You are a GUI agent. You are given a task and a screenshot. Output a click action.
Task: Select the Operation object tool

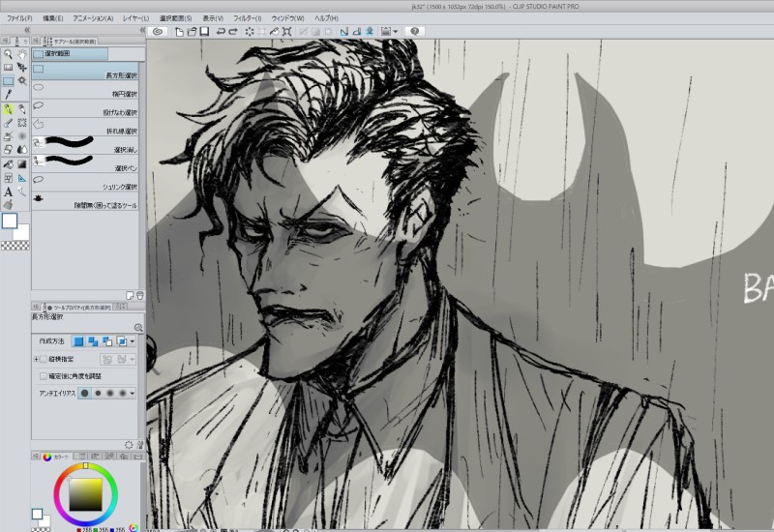click(8, 68)
